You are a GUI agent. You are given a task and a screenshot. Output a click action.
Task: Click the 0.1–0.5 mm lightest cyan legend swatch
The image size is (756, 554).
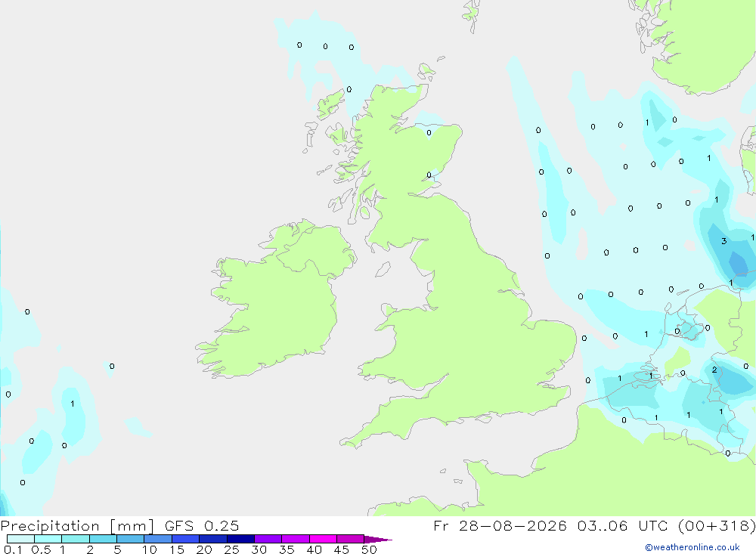(x=20, y=539)
